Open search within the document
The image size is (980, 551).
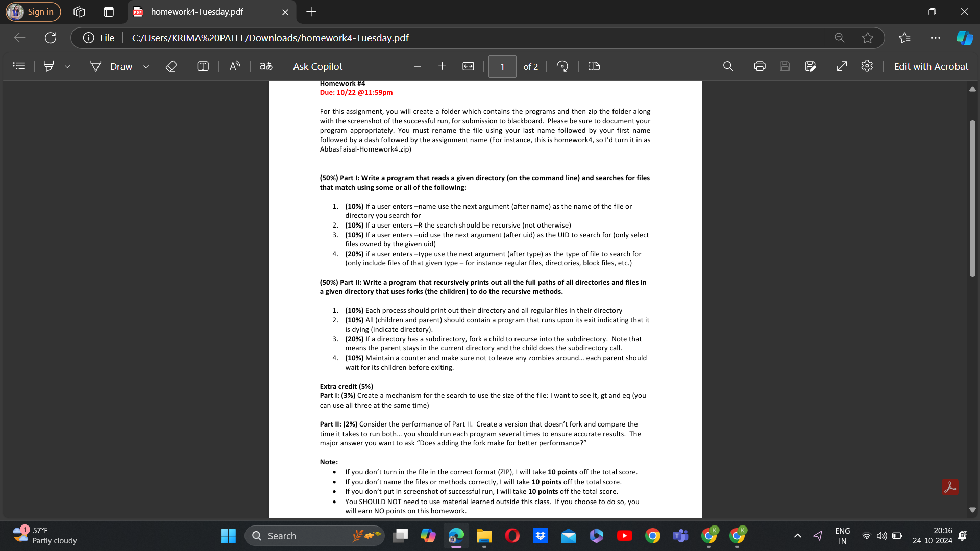(x=728, y=66)
